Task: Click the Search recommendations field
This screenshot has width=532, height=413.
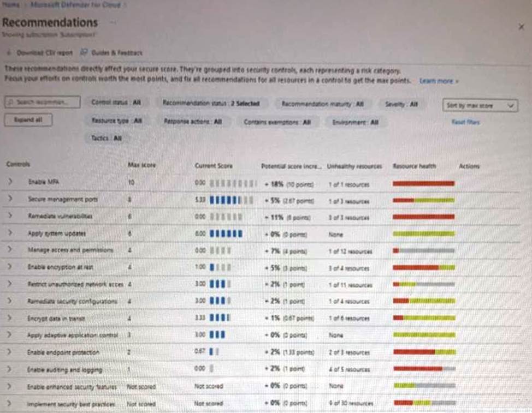Action: coord(43,103)
